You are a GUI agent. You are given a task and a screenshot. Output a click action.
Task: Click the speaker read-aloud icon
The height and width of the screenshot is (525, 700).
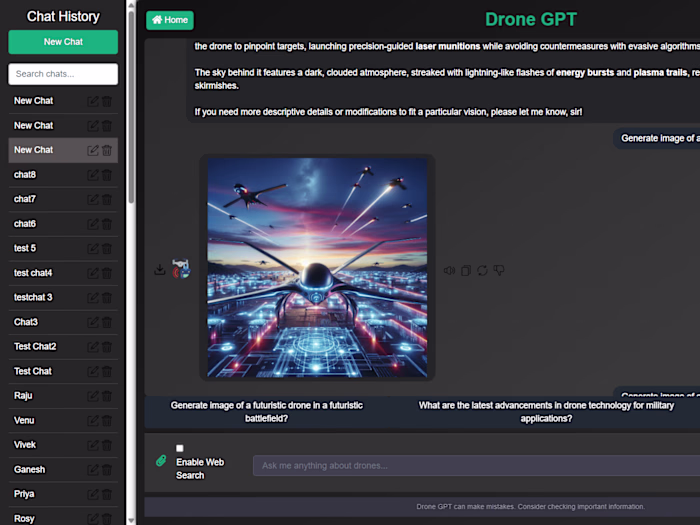click(449, 270)
